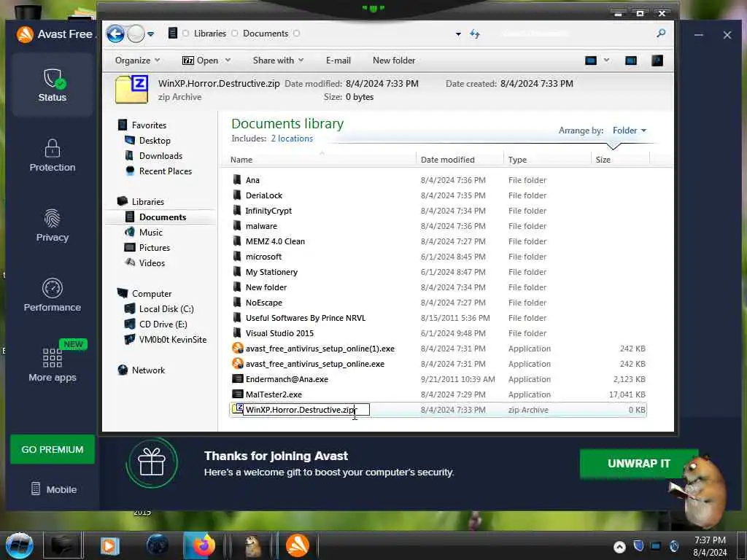Select Music library in navigation pane
Screen dimensions: 747x560
[x=150, y=233]
